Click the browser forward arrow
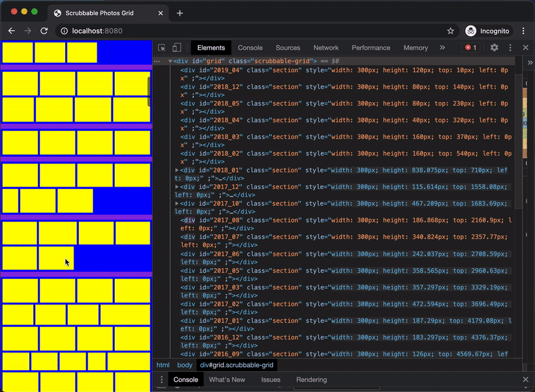The width and height of the screenshot is (535, 392). [x=27, y=31]
